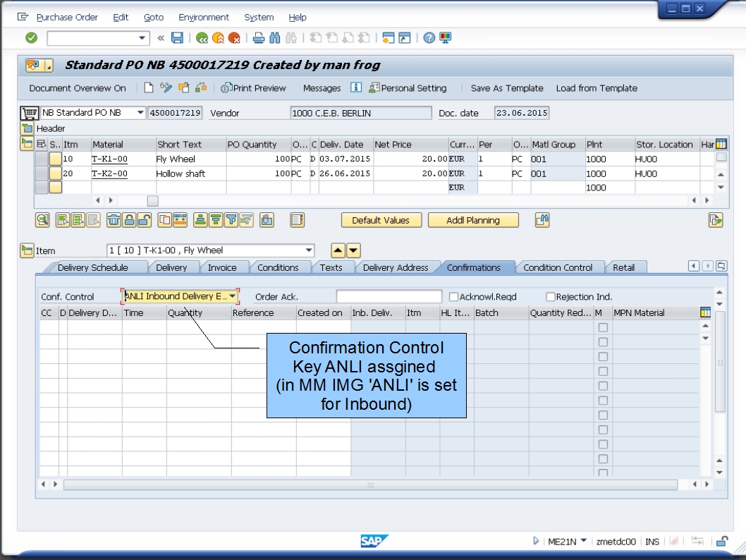
Task: Open the Purchase Order menu
Action: coord(67,17)
